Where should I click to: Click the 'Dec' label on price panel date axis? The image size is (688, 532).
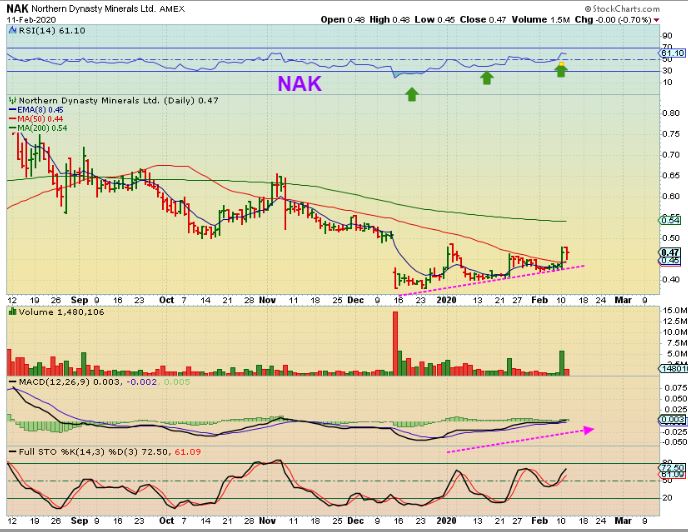tap(355, 300)
